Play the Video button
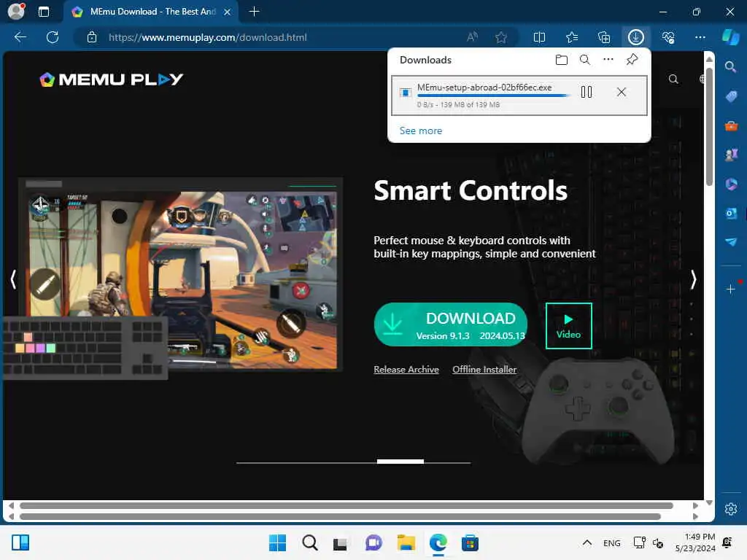The image size is (747, 560). [569, 326]
